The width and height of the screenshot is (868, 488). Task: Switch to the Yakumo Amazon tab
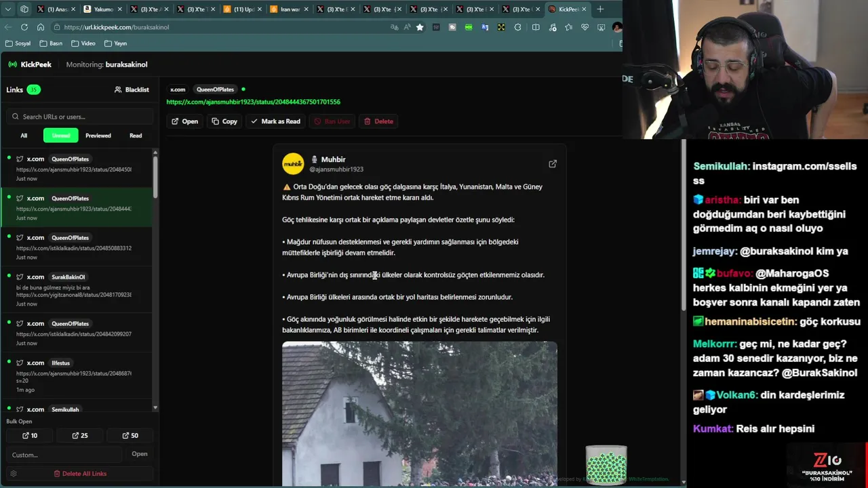(103, 9)
